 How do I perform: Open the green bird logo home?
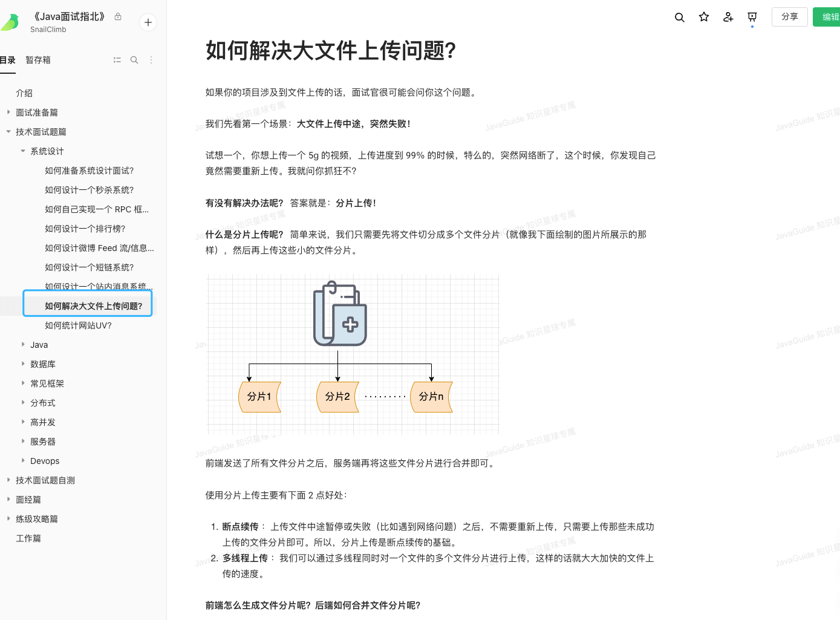click(10, 22)
